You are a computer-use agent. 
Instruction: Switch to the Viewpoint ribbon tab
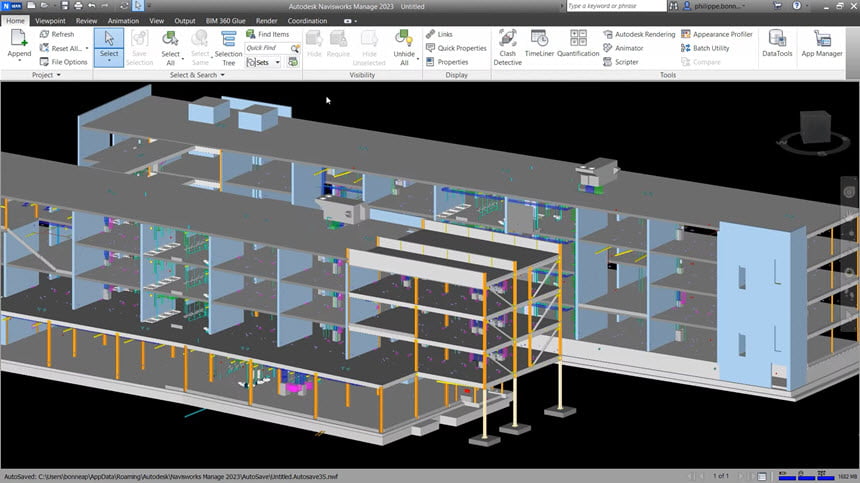[x=50, y=21]
